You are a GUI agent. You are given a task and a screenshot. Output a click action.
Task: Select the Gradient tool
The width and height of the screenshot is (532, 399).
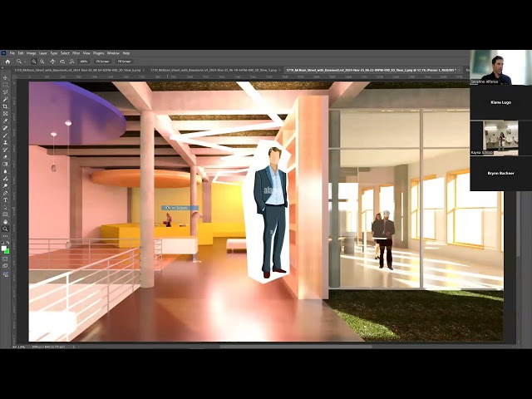tap(6, 165)
